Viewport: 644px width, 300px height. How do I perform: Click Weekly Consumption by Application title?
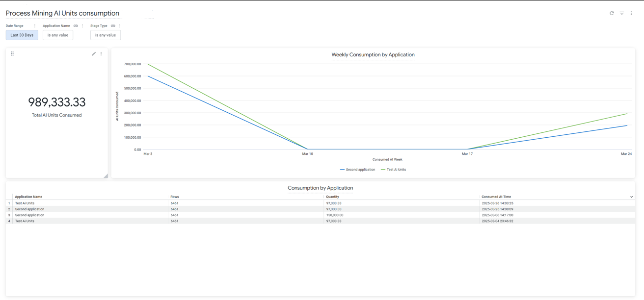pos(373,55)
